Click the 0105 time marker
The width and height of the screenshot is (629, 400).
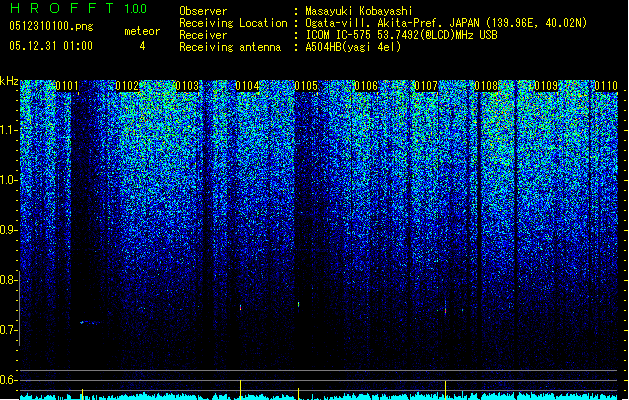pos(306,86)
